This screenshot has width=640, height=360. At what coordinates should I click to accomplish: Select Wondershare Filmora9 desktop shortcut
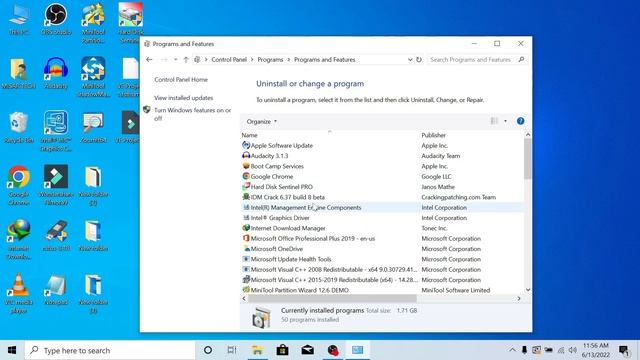[x=56, y=185]
